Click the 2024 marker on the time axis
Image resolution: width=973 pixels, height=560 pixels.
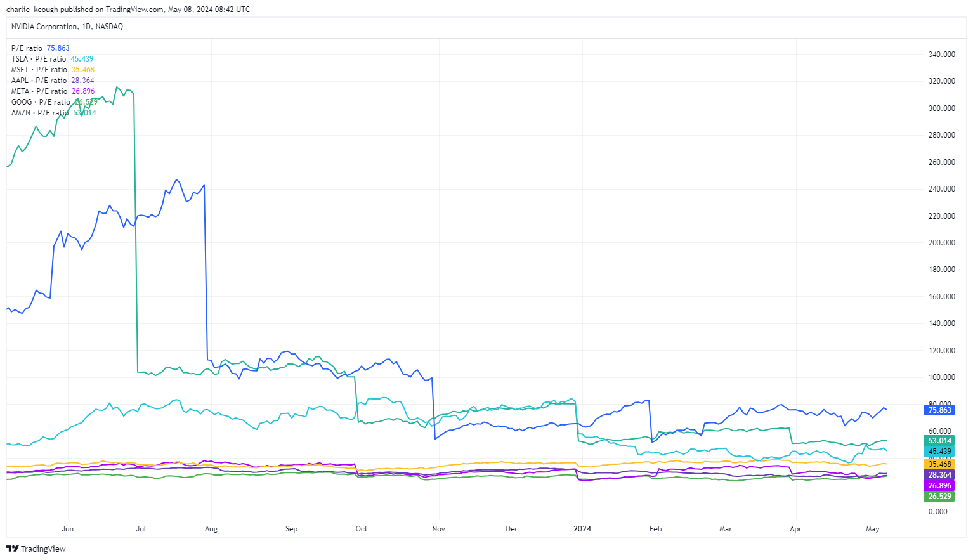coord(582,529)
